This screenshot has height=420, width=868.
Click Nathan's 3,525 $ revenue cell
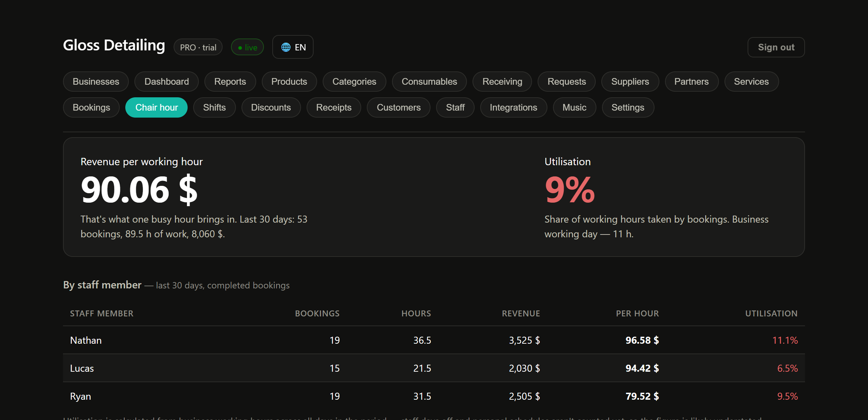pos(524,340)
